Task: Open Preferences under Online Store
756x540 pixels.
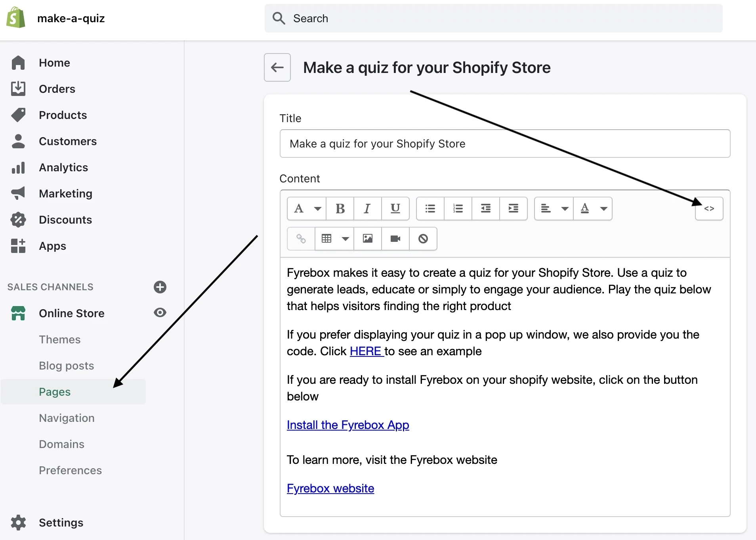Action: pyautogui.click(x=71, y=470)
